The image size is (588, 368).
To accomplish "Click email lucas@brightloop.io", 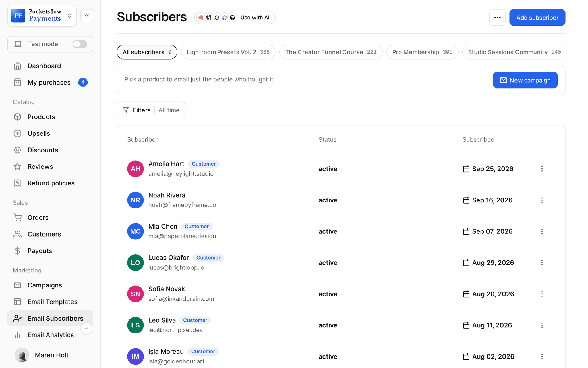I will pos(176,268).
